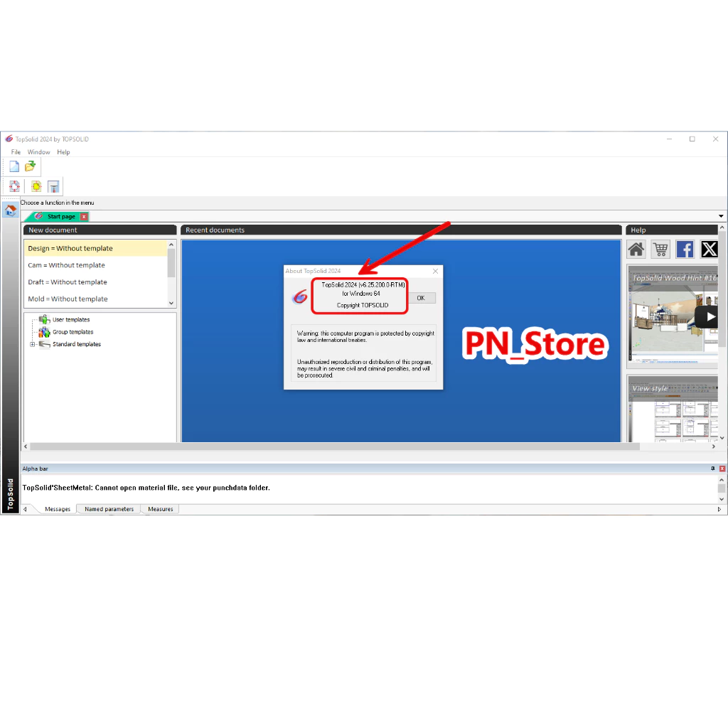728x728 pixels.
Task: Close the Start page tab
Action: pyautogui.click(x=84, y=217)
